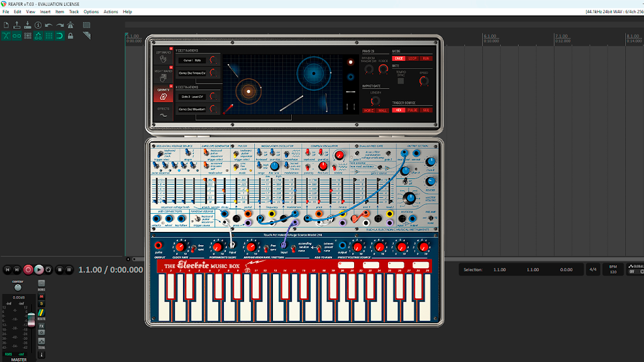The image size is (644, 362).
Task: Open the 4/4 time signature field
Action: 593,270
